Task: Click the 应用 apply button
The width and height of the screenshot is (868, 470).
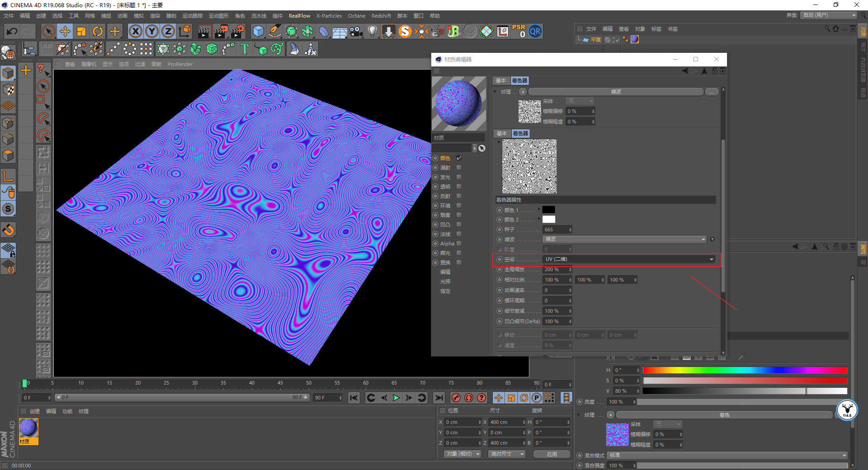Action: [552, 454]
